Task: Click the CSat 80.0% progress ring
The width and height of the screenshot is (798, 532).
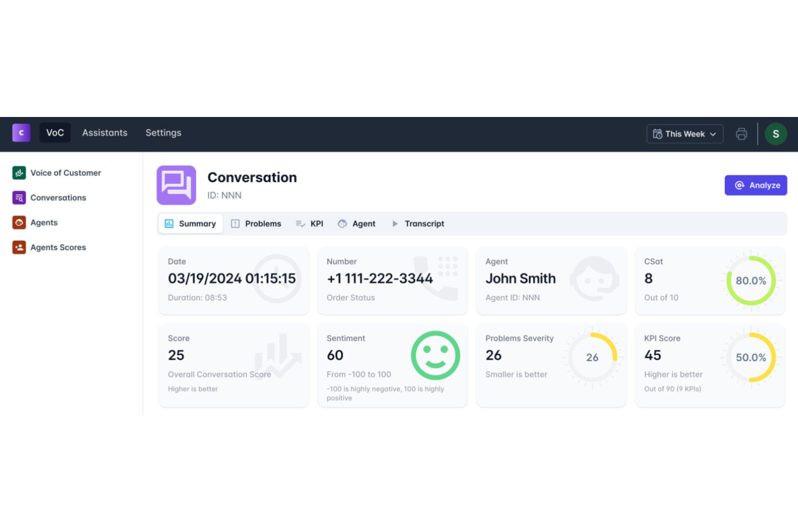Action: click(x=751, y=280)
